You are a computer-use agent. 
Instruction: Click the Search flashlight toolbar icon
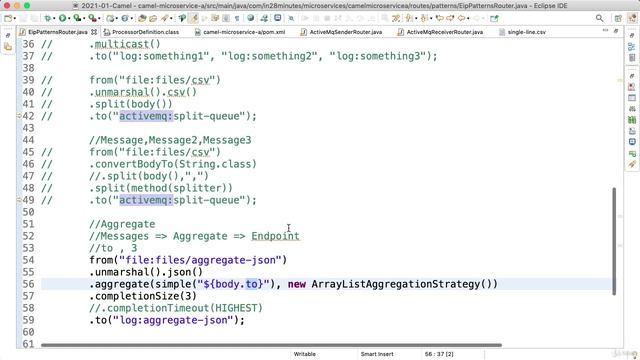tap(164, 18)
